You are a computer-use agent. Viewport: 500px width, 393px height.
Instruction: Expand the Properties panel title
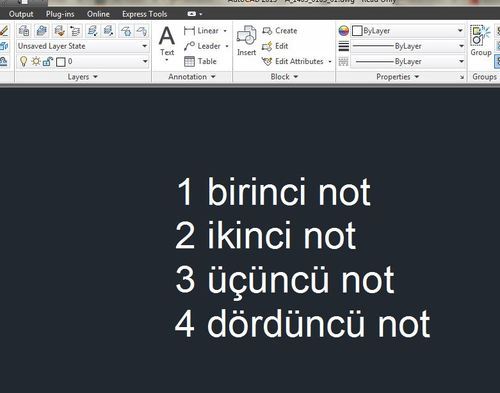point(397,77)
